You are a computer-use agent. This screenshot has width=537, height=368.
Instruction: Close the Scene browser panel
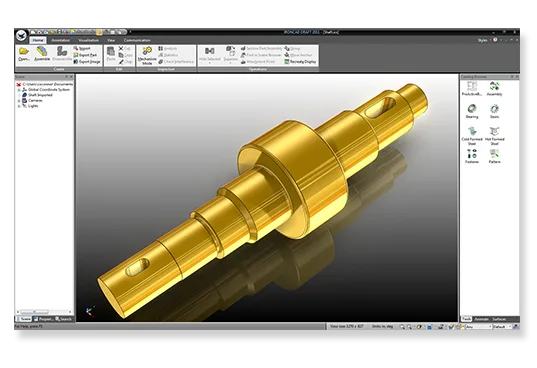point(71,77)
